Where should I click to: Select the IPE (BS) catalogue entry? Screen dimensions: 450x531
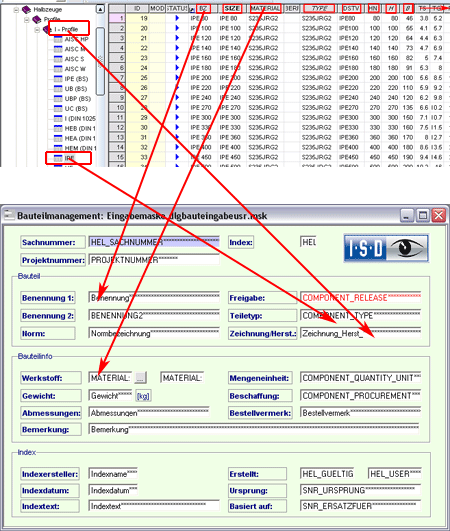click(76, 79)
